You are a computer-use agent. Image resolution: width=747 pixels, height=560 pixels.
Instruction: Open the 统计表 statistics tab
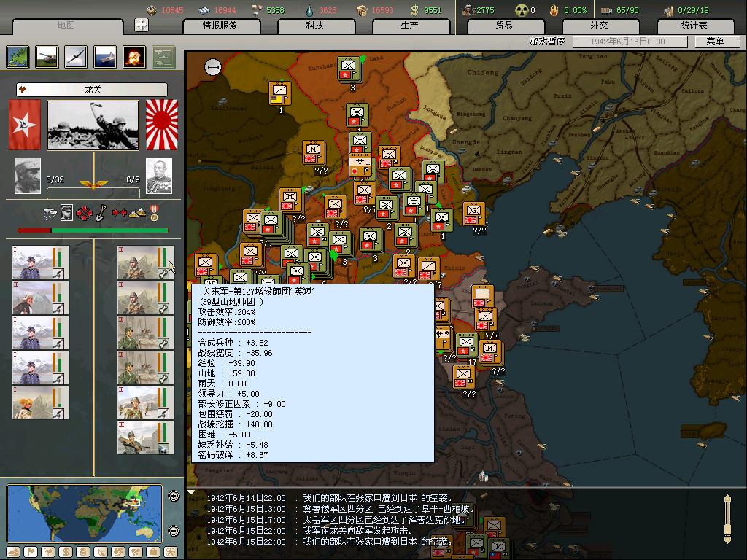(693, 26)
